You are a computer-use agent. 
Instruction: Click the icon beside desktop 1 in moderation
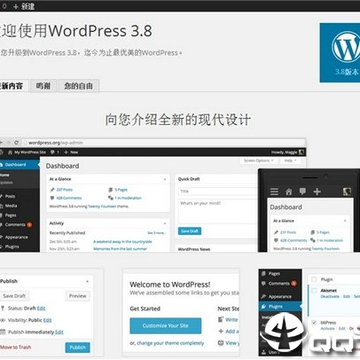pos(110,198)
